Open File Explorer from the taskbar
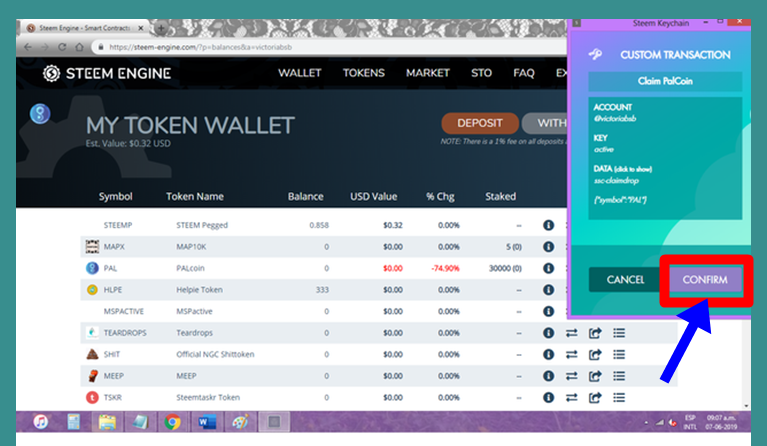 107,422
